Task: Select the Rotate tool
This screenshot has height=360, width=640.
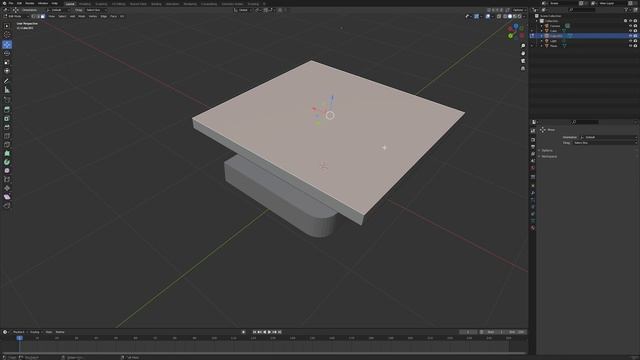Action: point(7,53)
